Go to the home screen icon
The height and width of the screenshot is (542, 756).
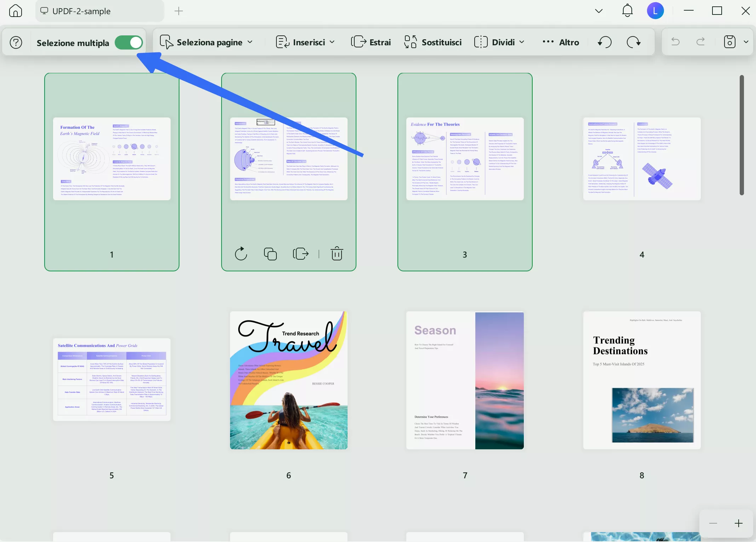[x=15, y=11]
